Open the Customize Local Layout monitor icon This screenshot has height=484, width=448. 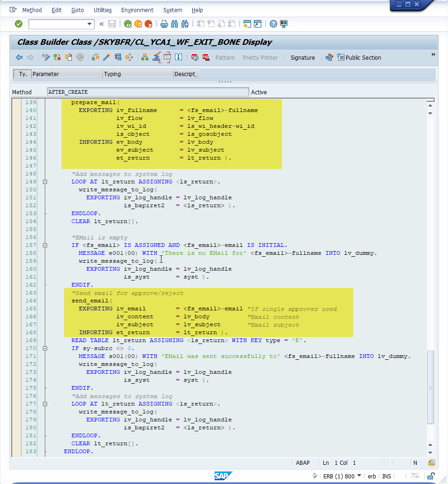pyautogui.click(x=284, y=24)
